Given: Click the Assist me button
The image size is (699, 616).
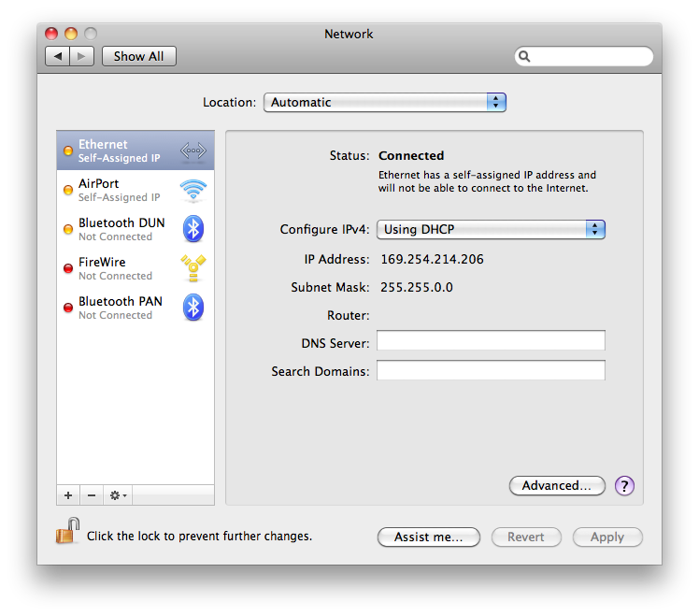Looking at the screenshot, I should click(428, 537).
